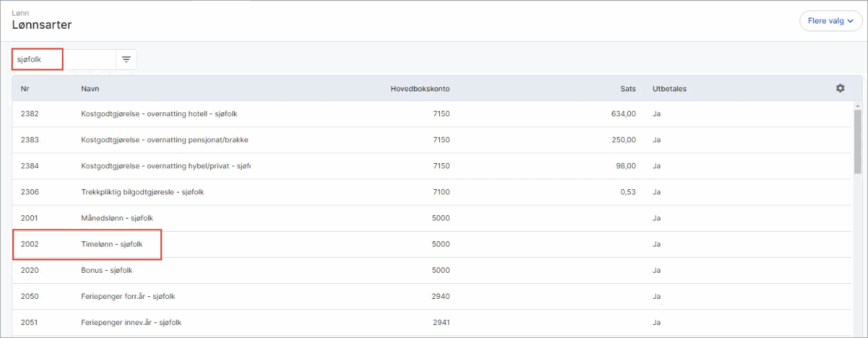
Task: Open Månedslønn - sjøfolk row
Action: point(433,219)
